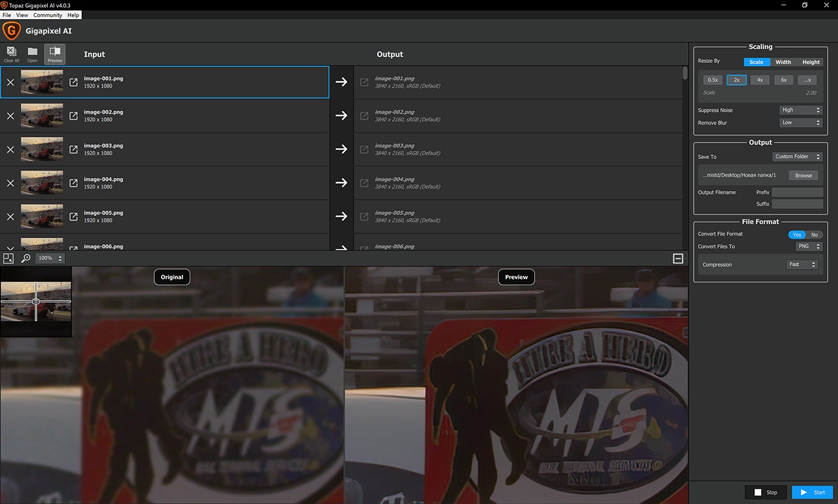Click the Start button
This screenshot has width=838, height=504.
coord(812,492)
